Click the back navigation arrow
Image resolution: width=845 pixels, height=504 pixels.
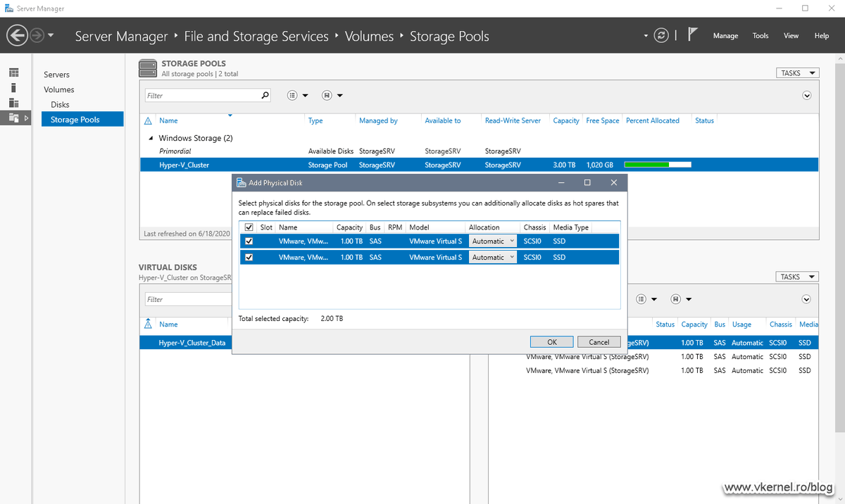(18, 35)
